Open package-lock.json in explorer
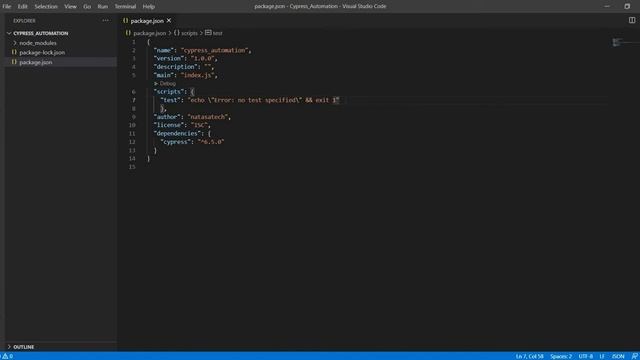This screenshot has width=640, height=360. [42, 53]
